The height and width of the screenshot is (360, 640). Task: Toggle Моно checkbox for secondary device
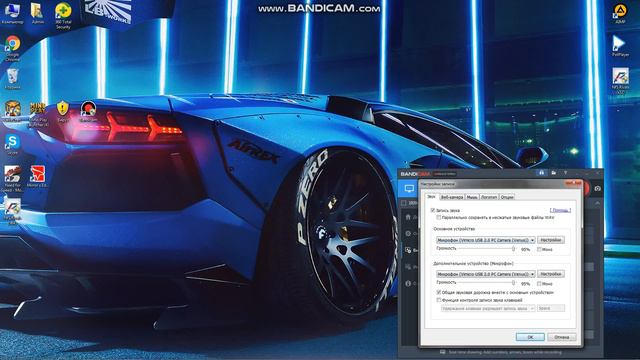[539, 283]
